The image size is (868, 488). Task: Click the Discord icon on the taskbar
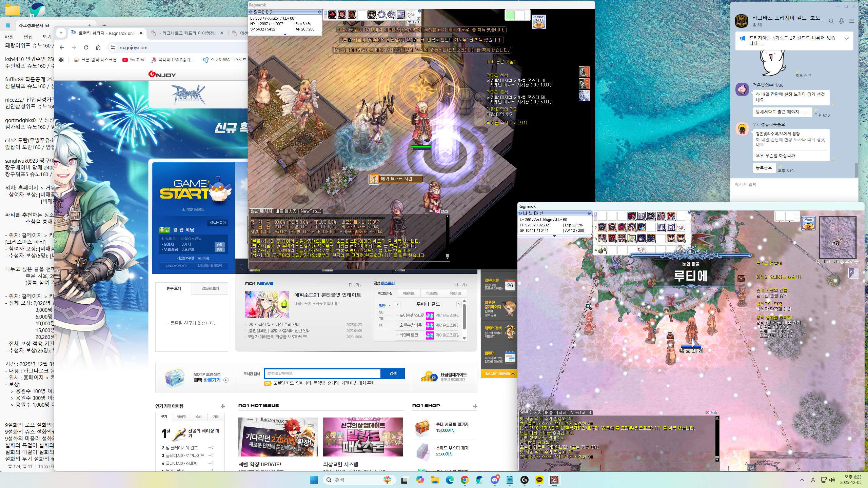(495, 480)
